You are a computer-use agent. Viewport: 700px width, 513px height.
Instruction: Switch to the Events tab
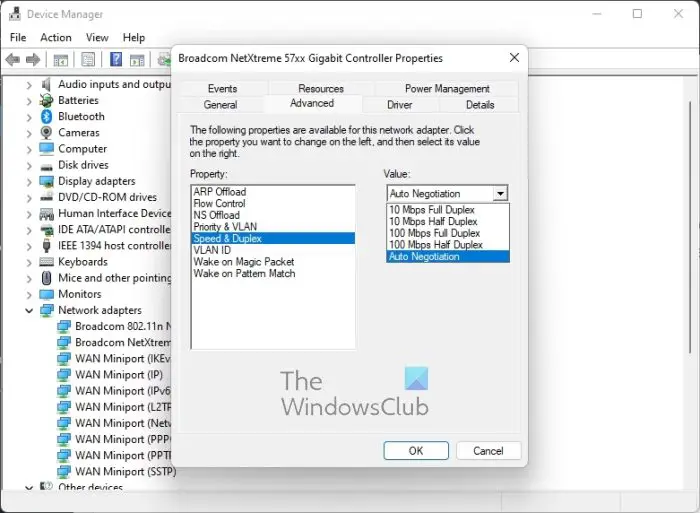point(222,88)
